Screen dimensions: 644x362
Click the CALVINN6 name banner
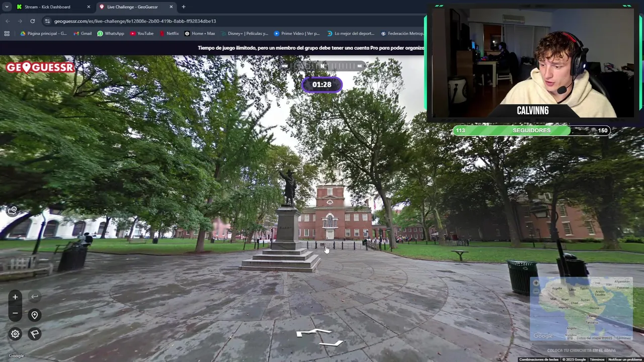pos(532,111)
